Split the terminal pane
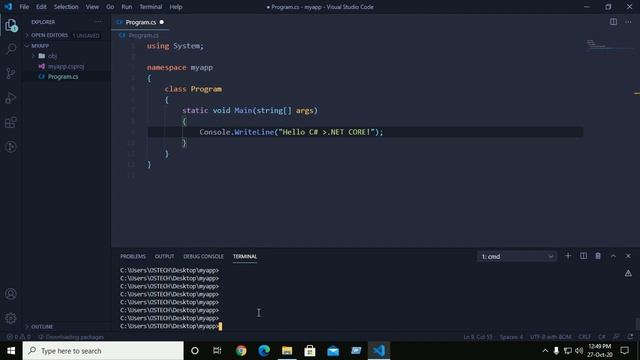Screen dimensions: 640x360 tap(583, 256)
